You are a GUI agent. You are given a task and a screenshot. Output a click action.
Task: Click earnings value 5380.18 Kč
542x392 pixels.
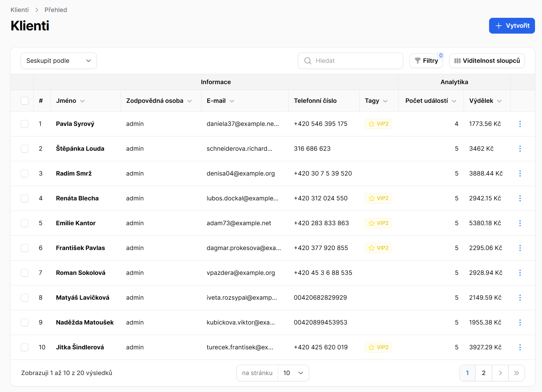click(485, 223)
